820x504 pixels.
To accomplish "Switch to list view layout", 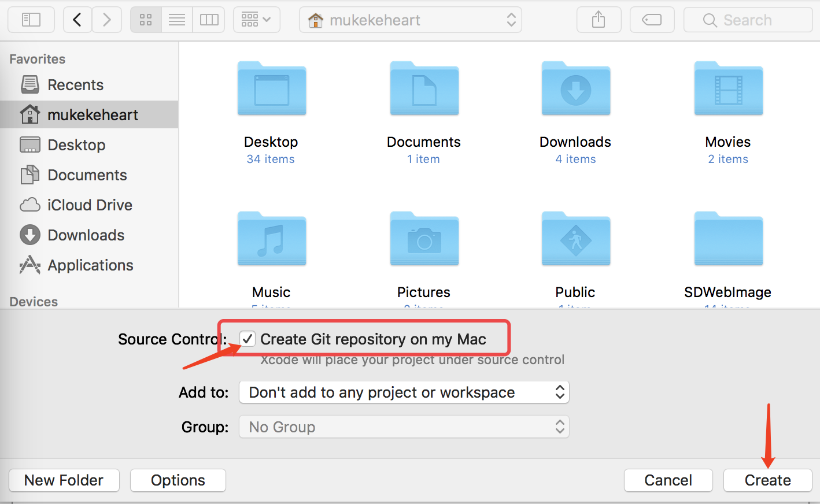I will coord(177,20).
